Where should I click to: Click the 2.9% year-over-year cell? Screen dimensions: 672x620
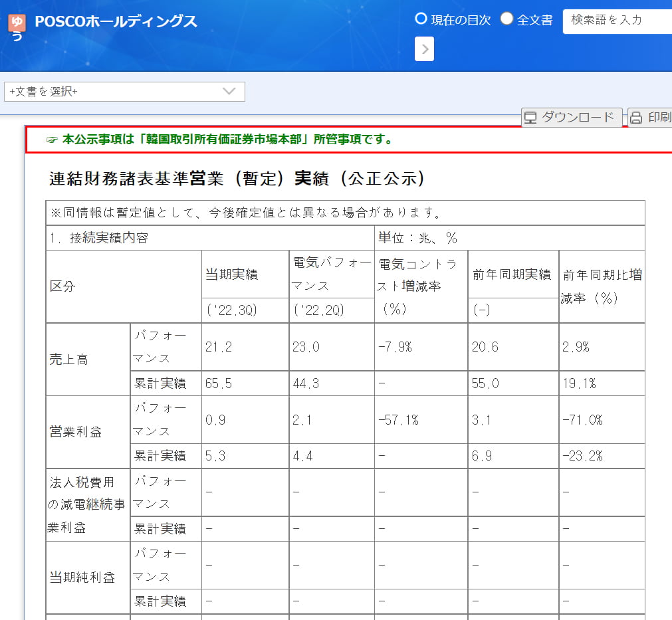(x=602, y=347)
